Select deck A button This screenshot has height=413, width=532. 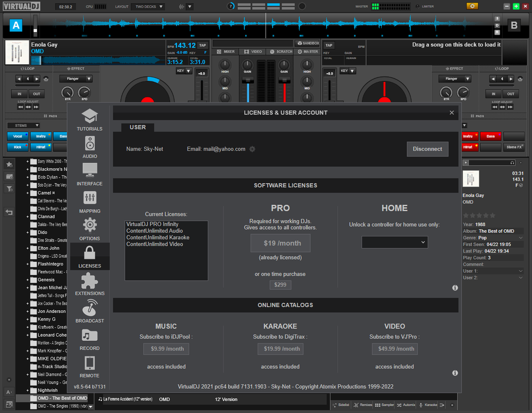pyautogui.click(x=16, y=25)
